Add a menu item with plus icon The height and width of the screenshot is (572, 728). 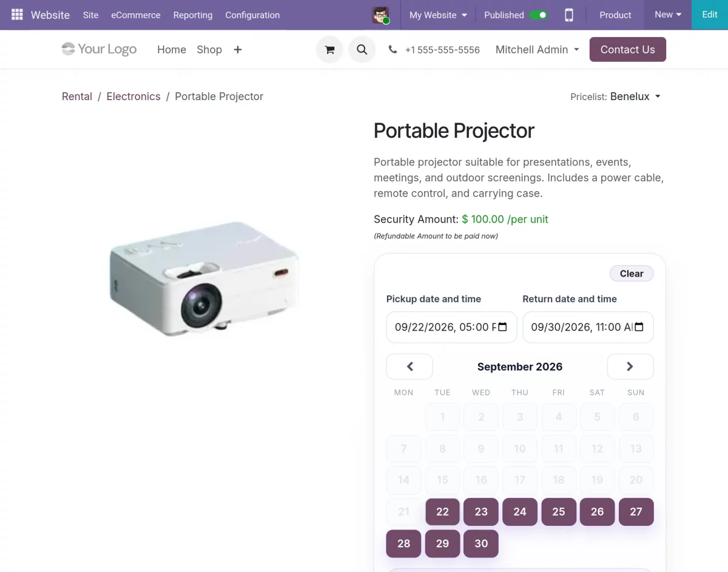pyautogui.click(x=238, y=50)
